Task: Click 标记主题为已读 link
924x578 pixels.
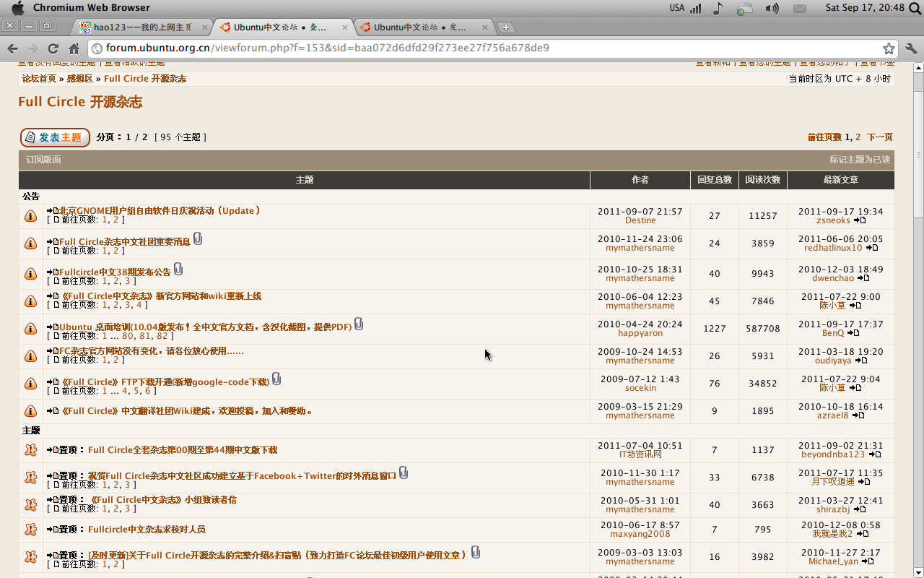Action: pyautogui.click(x=860, y=160)
